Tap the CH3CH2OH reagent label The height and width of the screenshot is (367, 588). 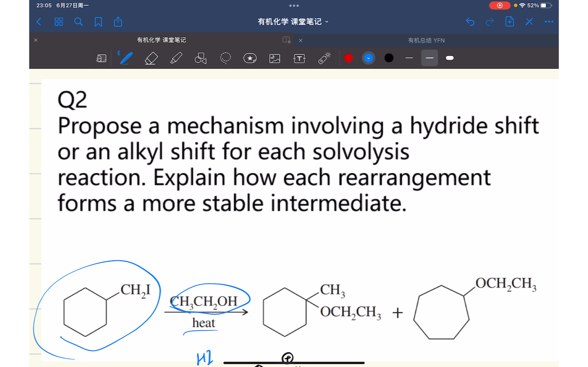204,302
